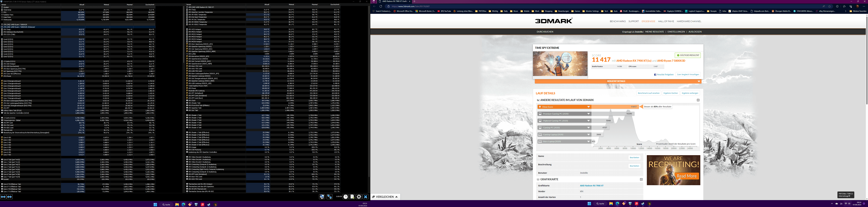This screenshot has height=207, width=868.
Task: Open EINSTELLUNGEN link
Action: pos(676,32)
